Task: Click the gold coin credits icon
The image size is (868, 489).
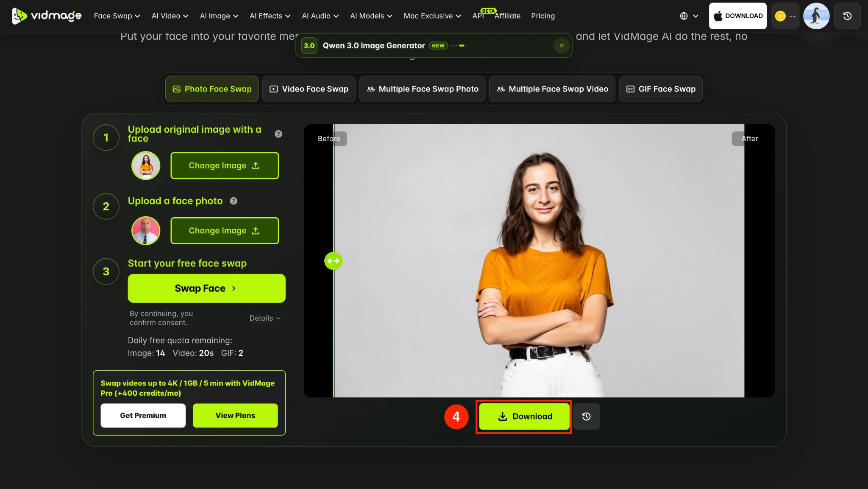Action: [780, 16]
